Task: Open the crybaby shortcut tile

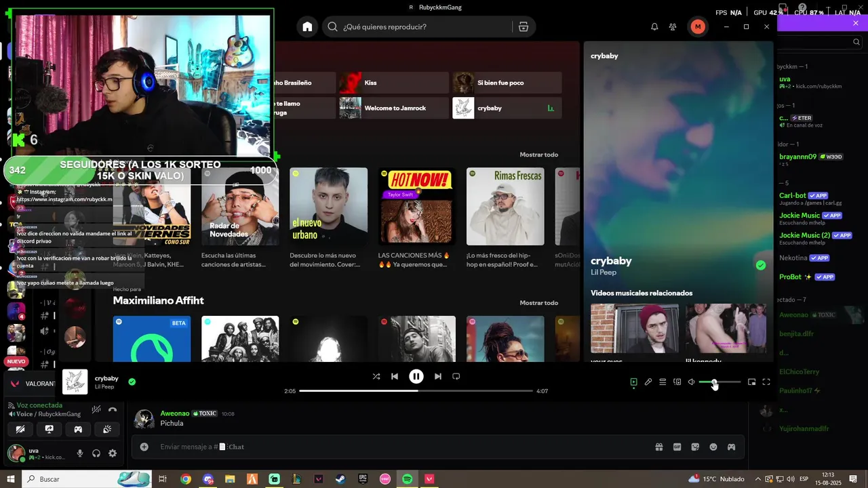Action: pyautogui.click(x=507, y=108)
